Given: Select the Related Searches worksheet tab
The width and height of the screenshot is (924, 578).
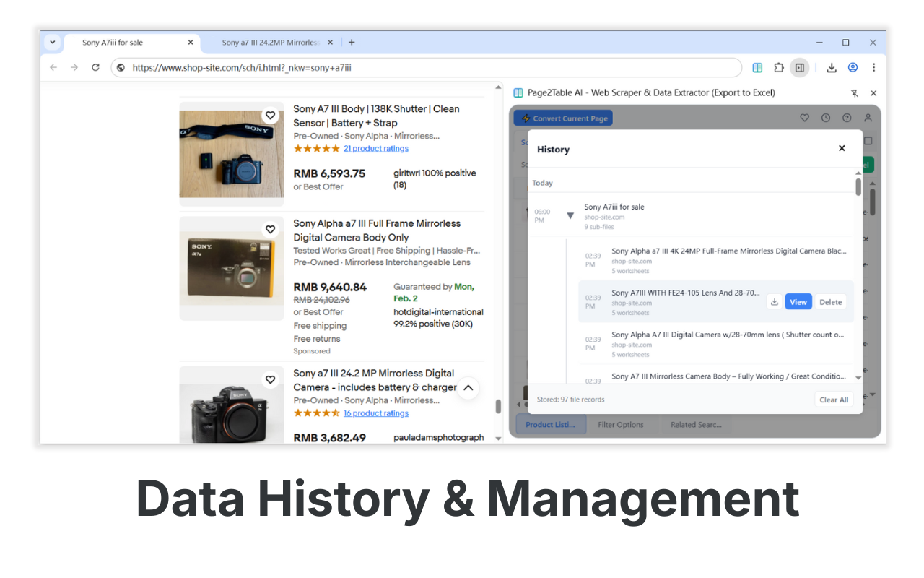Looking at the screenshot, I should click(696, 425).
